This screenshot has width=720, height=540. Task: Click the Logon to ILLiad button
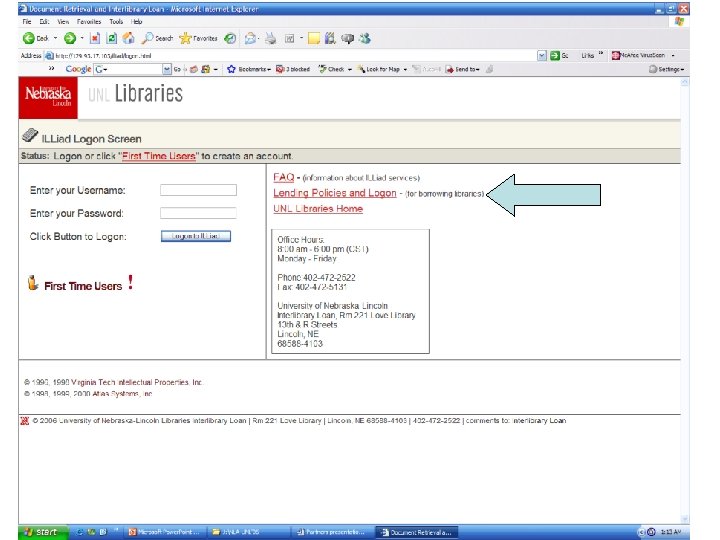click(196, 236)
